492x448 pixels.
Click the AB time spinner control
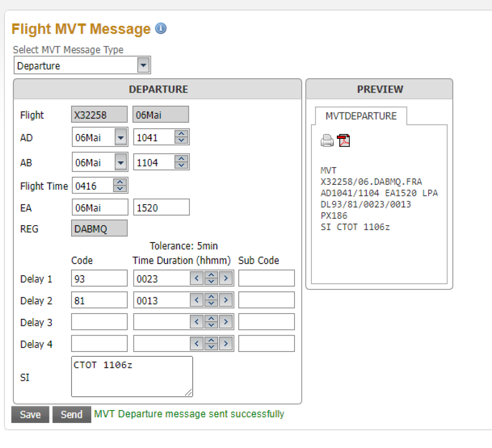(181, 163)
